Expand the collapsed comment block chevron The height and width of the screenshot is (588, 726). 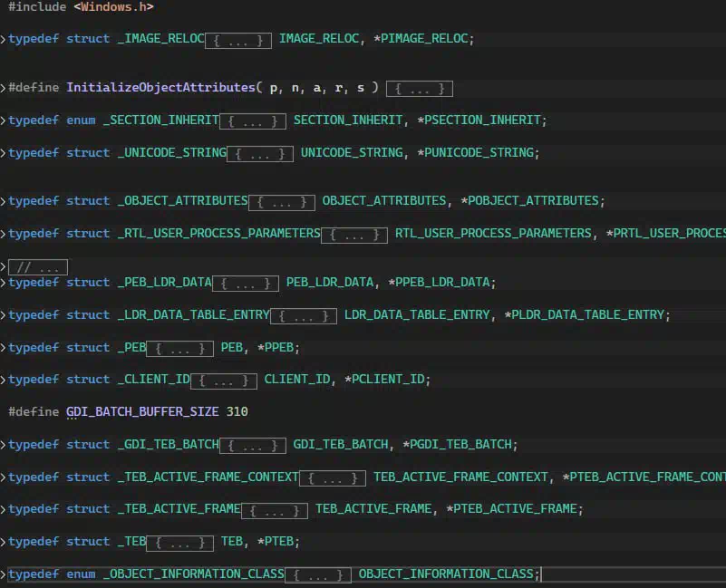click(x=4, y=267)
